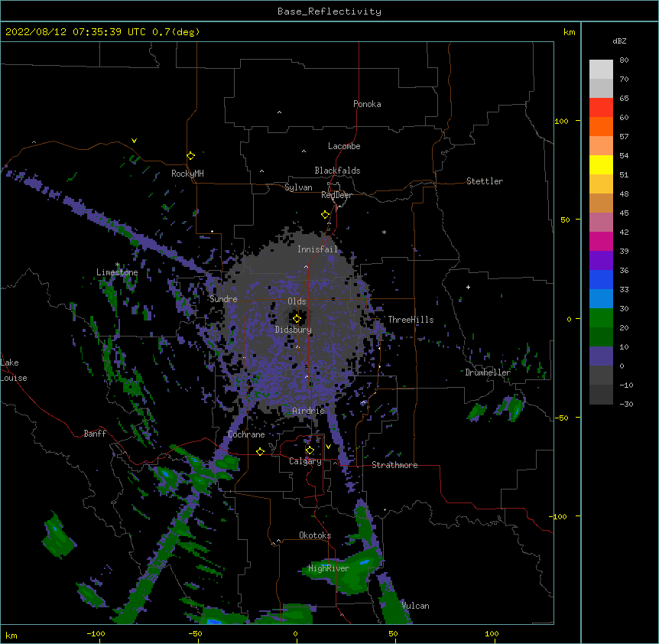Screen dimensions: 659x644
Task: Select the dBZ legend heading
Action: pyautogui.click(x=619, y=41)
